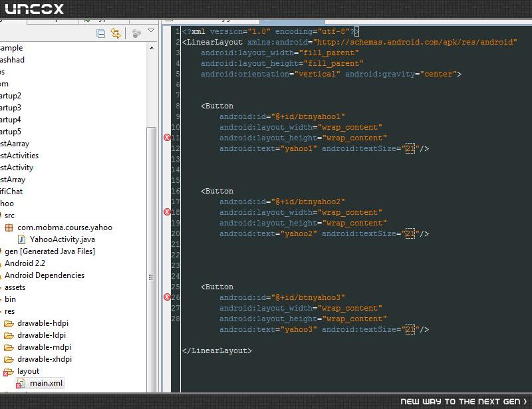Image resolution: width=532 pixels, height=409 pixels.
Task: Select the bin folder
Action: click(x=10, y=299)
